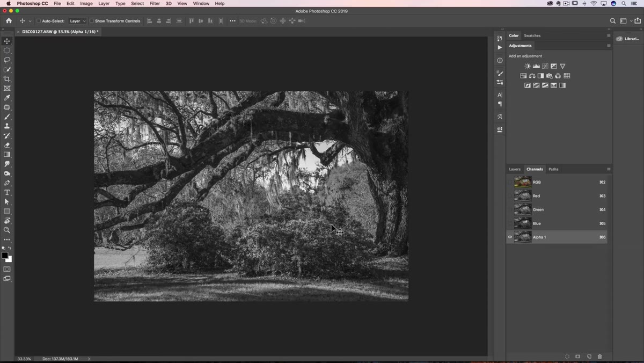Open the Filter menu
This screenshot has width=644, height=363.
coord(155,3)
